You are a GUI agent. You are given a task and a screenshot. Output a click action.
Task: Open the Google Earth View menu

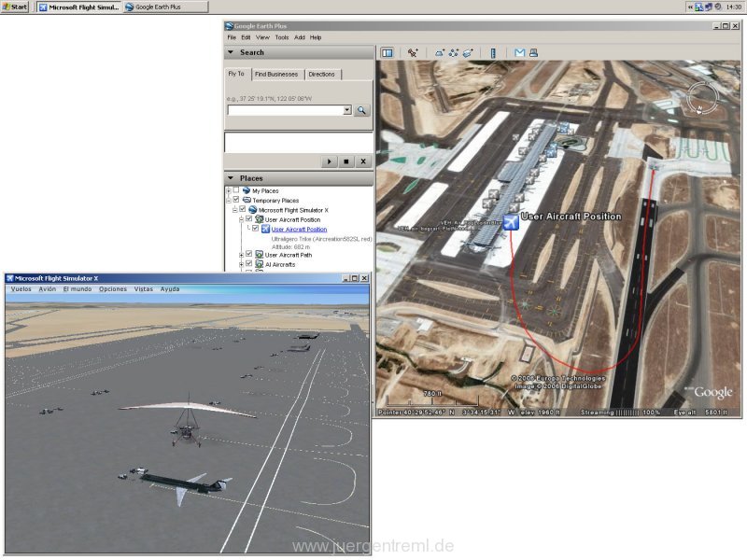(262, 37)
